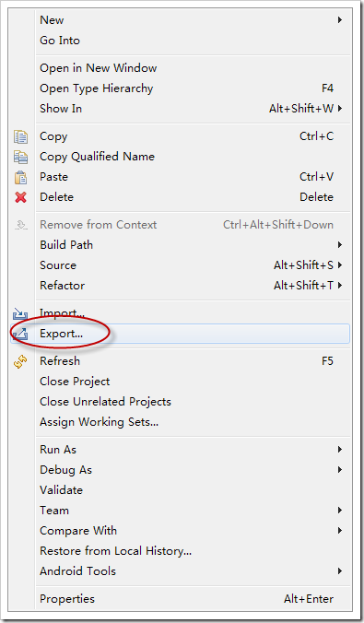Click the Copy icon with document pages

[20, 136]
